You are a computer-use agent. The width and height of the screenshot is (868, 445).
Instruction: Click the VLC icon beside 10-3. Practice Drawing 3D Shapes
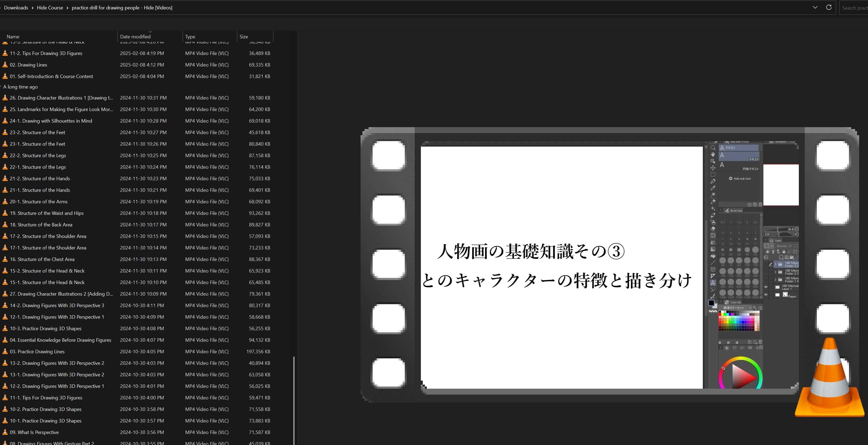[x=5, y=328]
